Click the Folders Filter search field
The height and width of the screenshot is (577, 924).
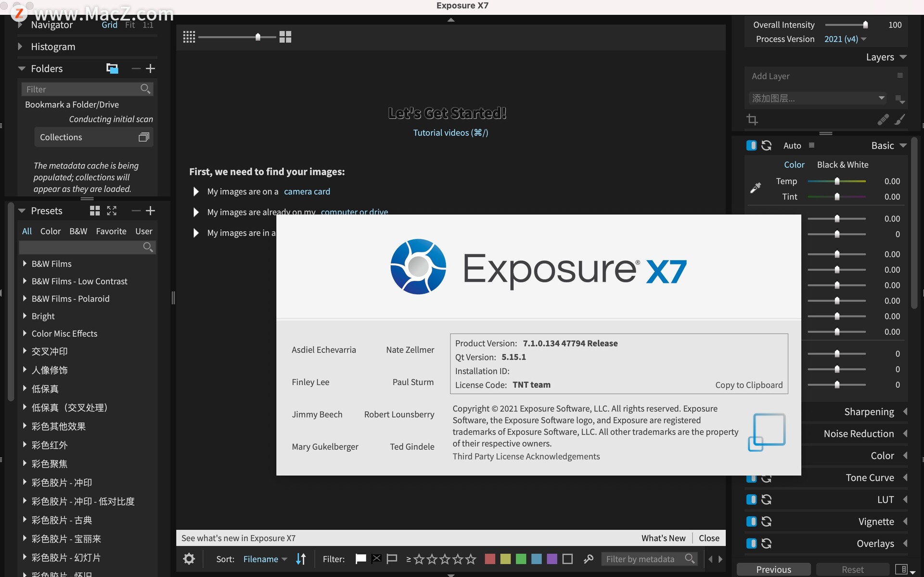tap(87, 89)
